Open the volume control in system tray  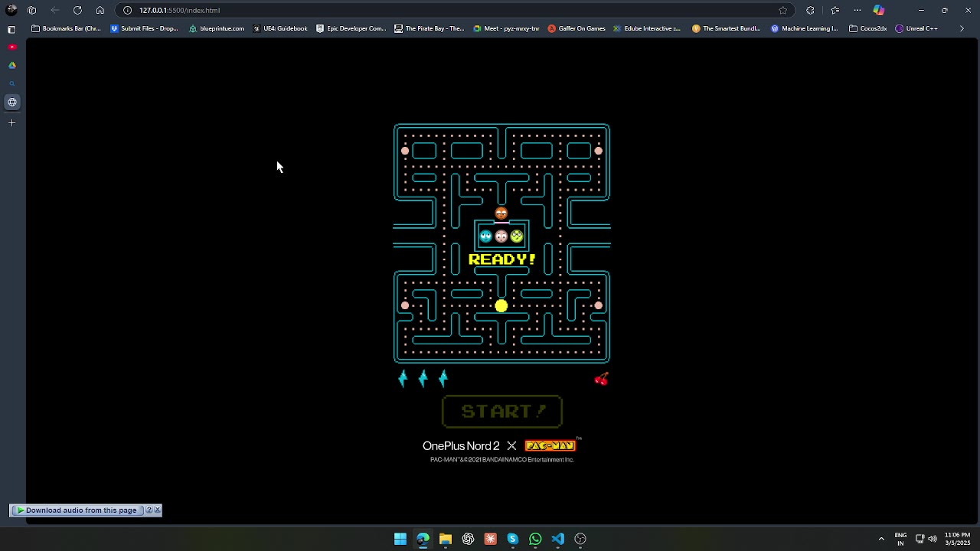[933, 539]
